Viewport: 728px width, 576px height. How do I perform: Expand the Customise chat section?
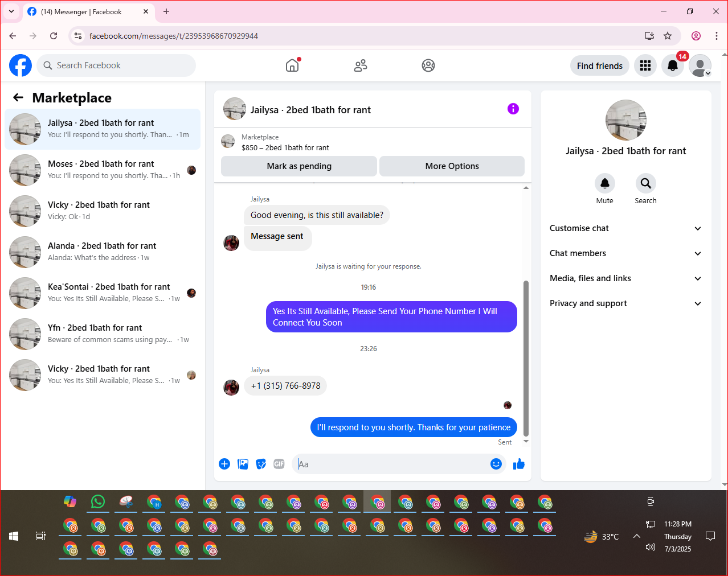pos(625,228)
